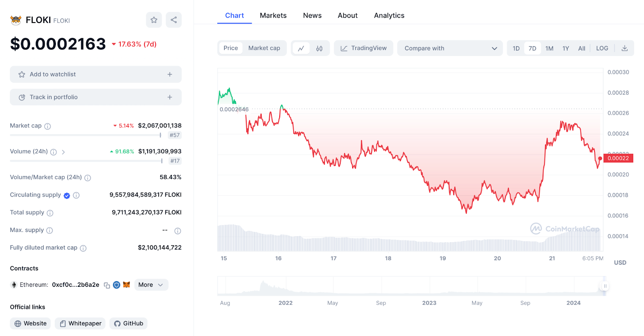Click the $0.0002163 price value
Viewport: 644px width, 336px height.
[x=58, y=44]
